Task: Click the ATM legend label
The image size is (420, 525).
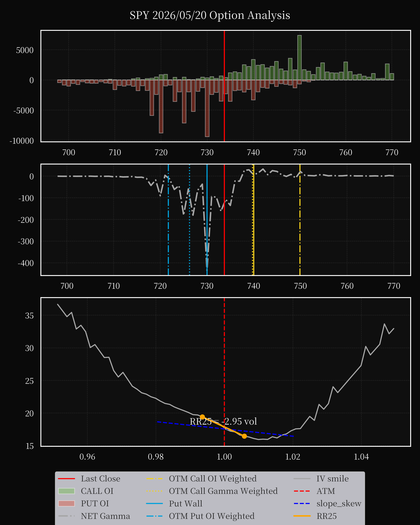Action: (x=326, y=491)
